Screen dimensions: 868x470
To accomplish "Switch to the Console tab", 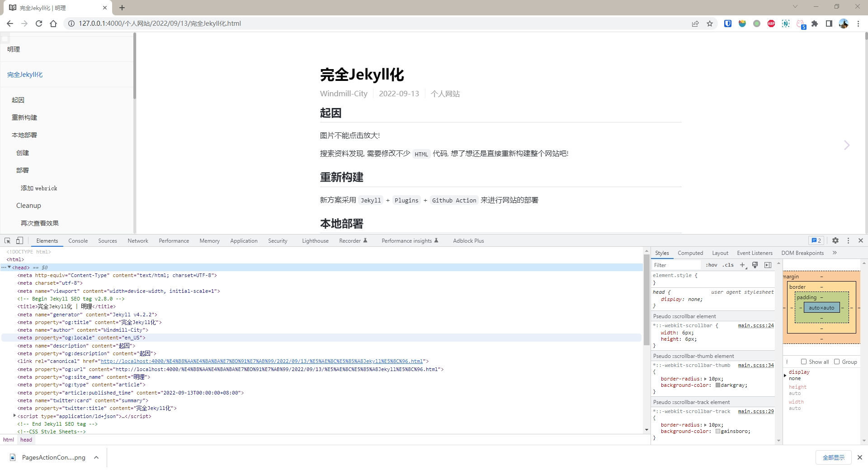I will (x=78, y=241).
